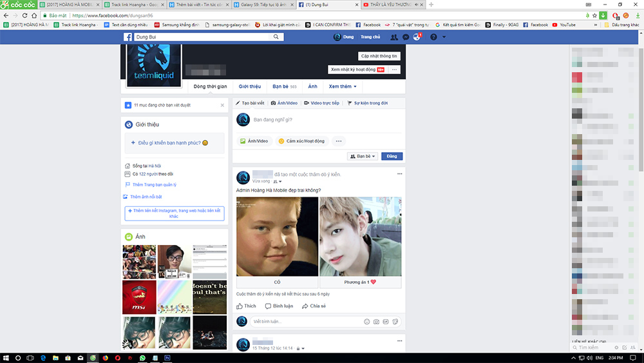Switch to the Ảnh tab
Screen dimensions: 644x363
tap(312, 86)
